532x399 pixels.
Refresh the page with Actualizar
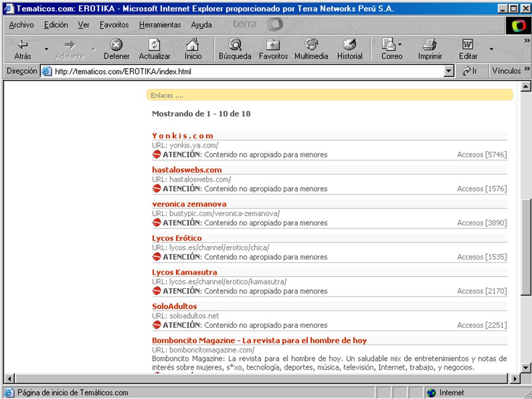tap(155, 49)
